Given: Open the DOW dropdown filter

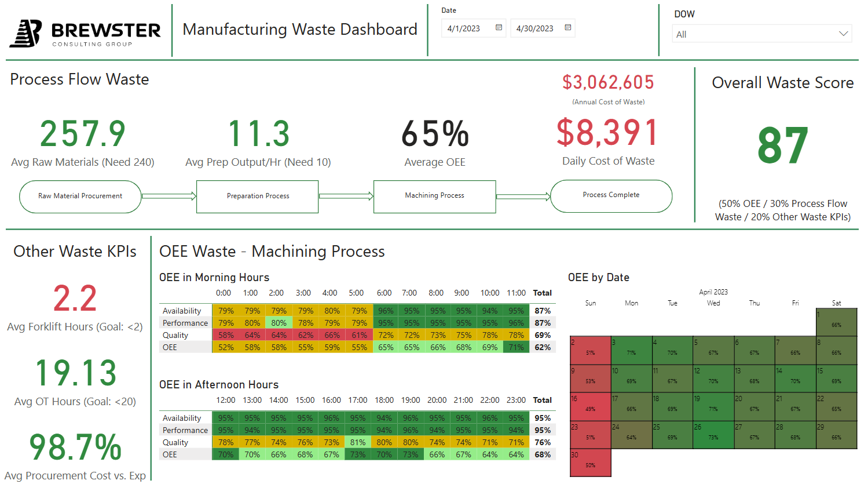Looking at the screenshot, I should coord(761,34).
